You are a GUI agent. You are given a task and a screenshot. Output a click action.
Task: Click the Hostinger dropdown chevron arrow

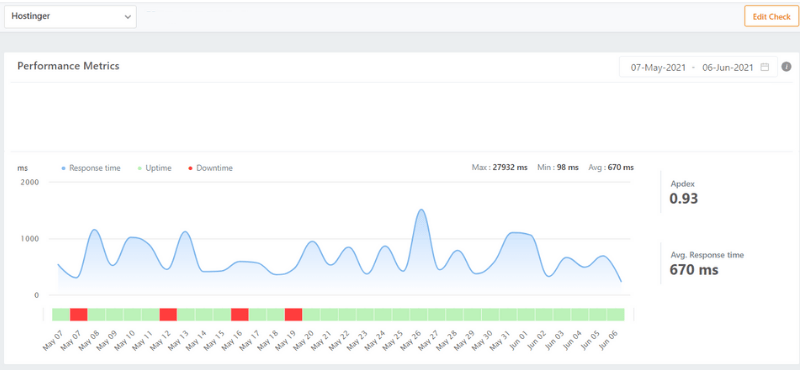tap(128, 17)
